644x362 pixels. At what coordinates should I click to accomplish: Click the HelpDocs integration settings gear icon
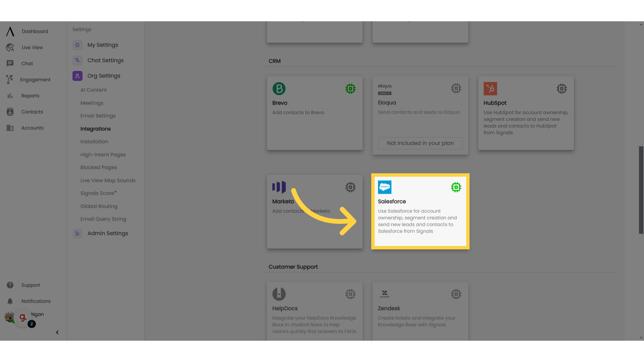click(x=350, y=294)
